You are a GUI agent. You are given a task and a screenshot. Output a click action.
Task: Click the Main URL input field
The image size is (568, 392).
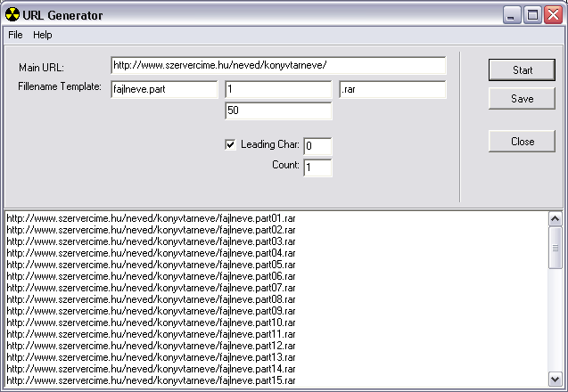pyautogui.click(x=278, y=66)
